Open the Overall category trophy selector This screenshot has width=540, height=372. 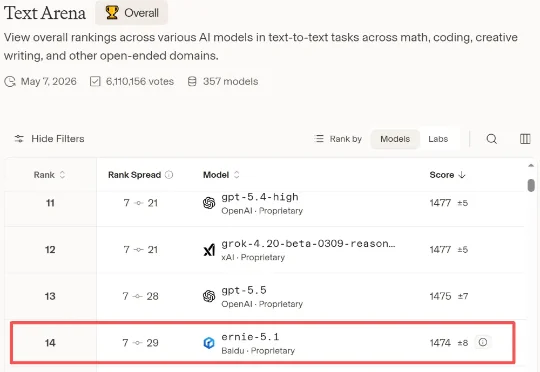tap(132, 13)
